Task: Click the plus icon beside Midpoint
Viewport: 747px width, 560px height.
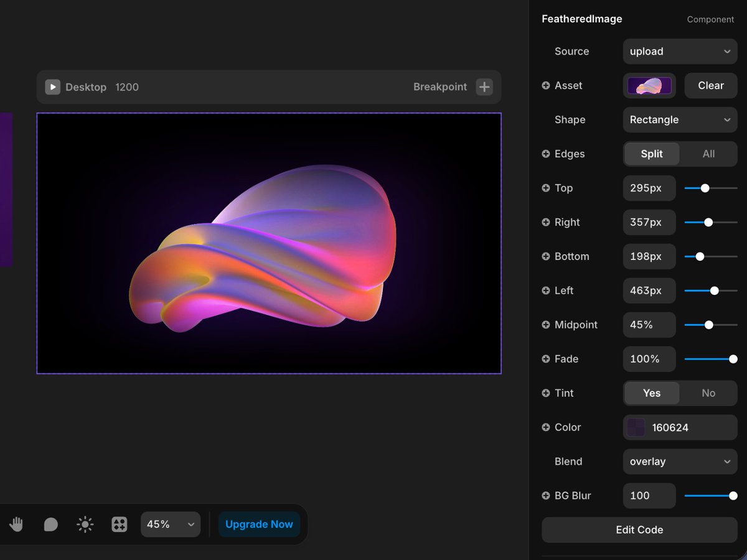Action: click(x=544, y=325)
